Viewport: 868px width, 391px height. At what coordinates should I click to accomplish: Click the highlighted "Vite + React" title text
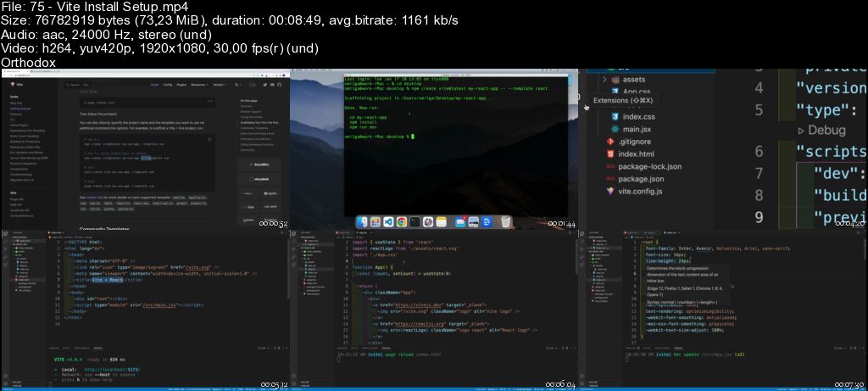[x=108, y=280]
